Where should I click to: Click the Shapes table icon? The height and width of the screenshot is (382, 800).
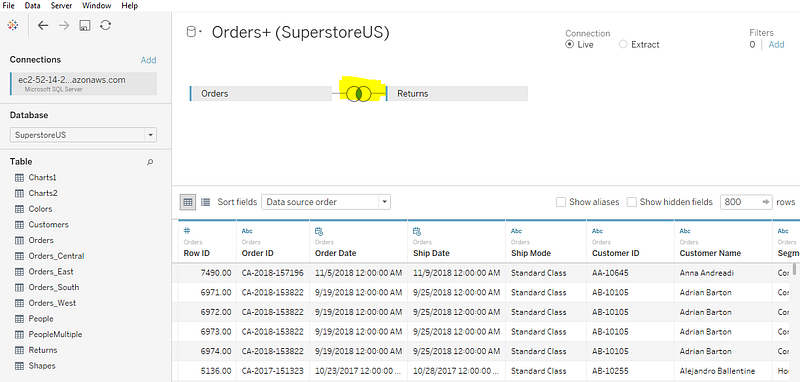pyautogui.click(x=19, y=366)
